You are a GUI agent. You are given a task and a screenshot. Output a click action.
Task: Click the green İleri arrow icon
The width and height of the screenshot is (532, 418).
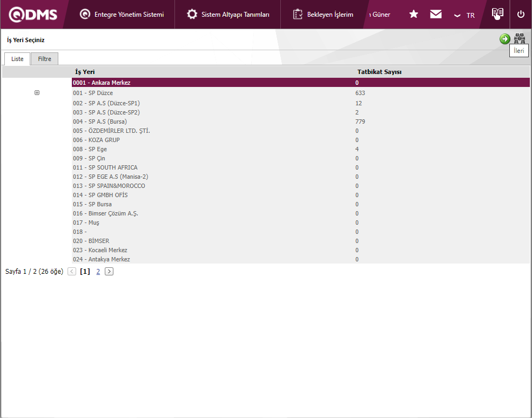(505, 39)
